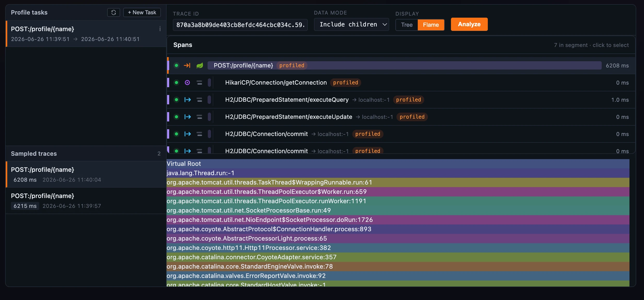Click the Virtual Root flame bar
Image resolution: width=644 pixels, height=300 pixels.
[398, 164]
